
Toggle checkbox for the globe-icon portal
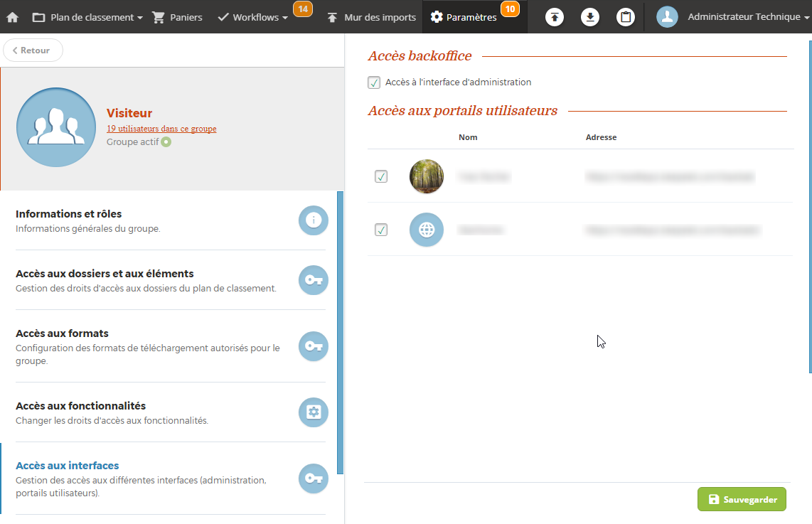(381, 230)
